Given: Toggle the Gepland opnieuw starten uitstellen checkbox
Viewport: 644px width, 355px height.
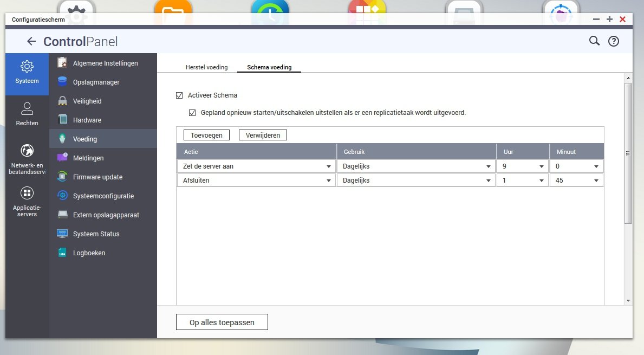Looking at the screenshot, I should 192,113.
